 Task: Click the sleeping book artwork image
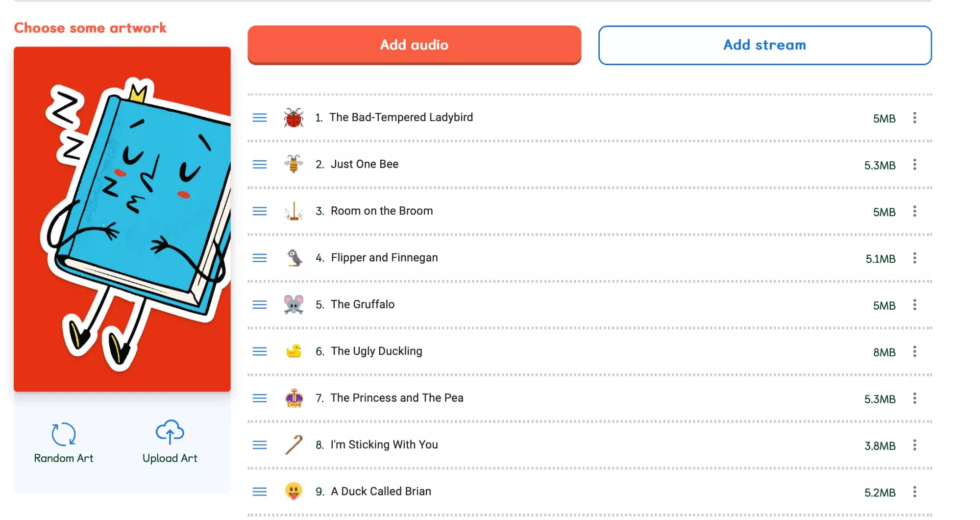[122, 219]
